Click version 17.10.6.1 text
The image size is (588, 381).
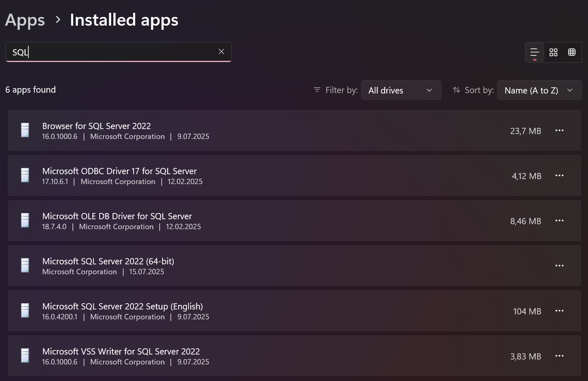[55, 182]
